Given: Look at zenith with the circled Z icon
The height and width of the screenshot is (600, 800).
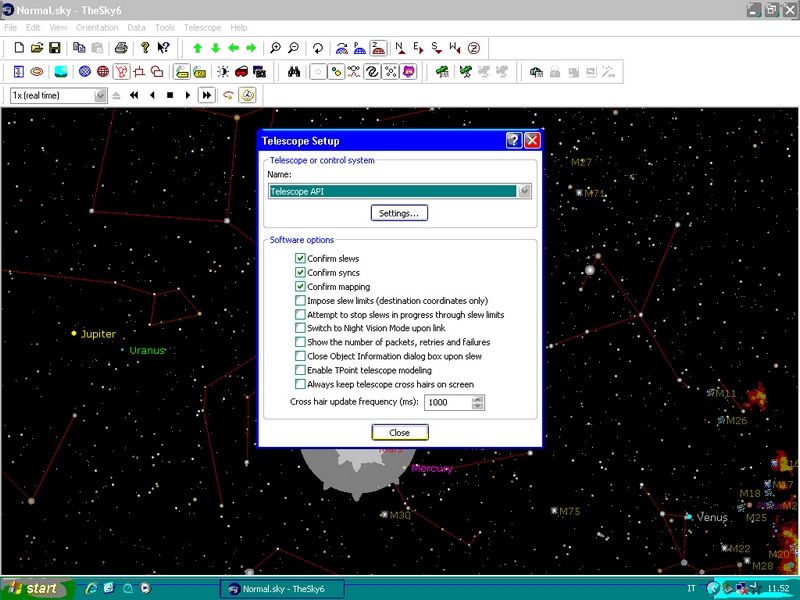Looking at the screenshot, I should pyautogui.click(x=474, y=48).
